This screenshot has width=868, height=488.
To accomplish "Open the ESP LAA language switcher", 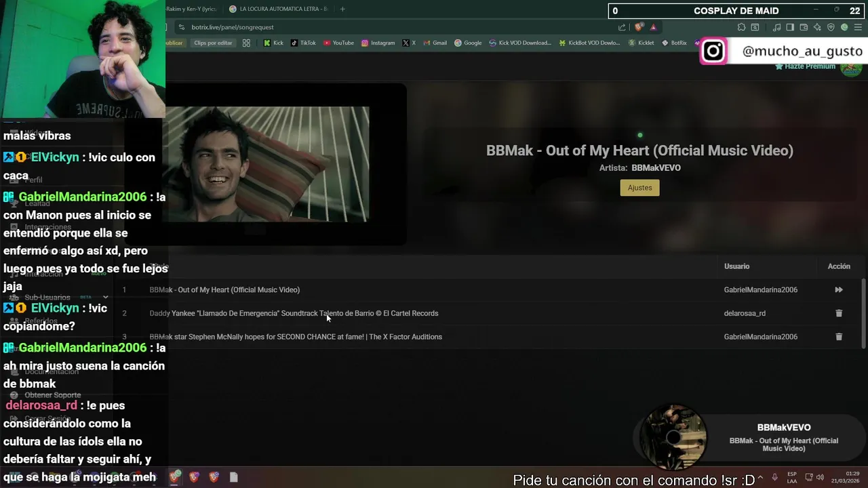I will coord(792,477).
